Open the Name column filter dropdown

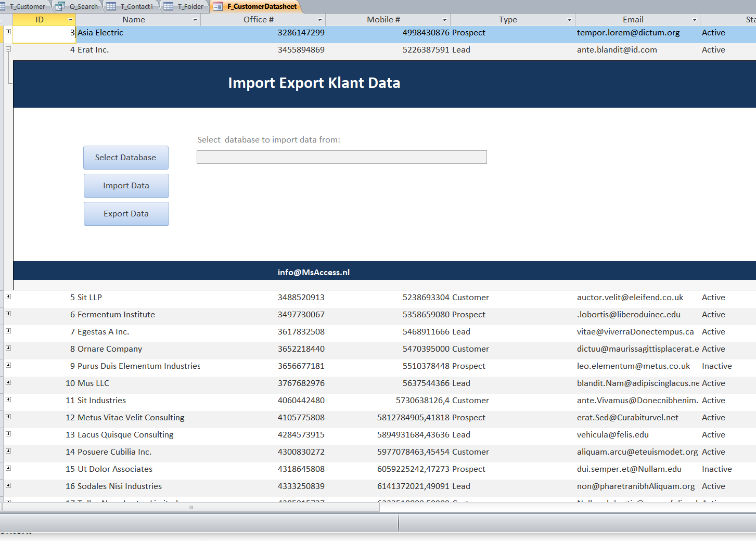tap(195, 20)
